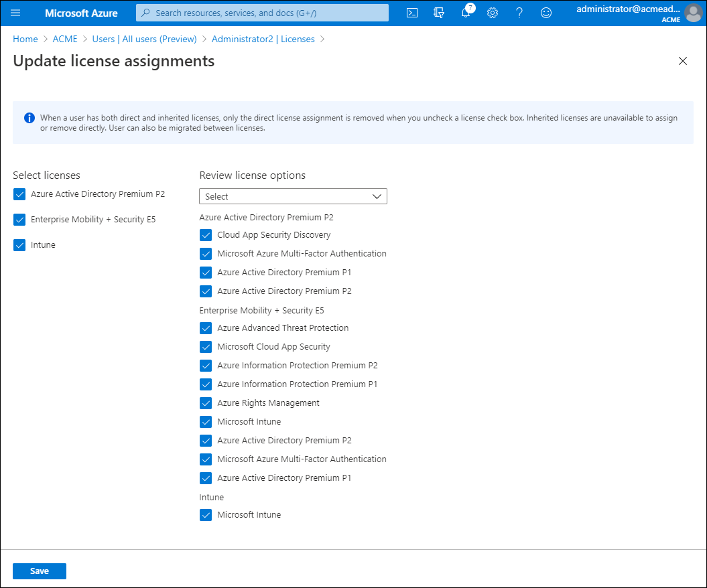The width and height of the screenshot is (707, 588).
Task: Open Users | All users (Preview) breadcrumb
Action: tap(144, 39)
